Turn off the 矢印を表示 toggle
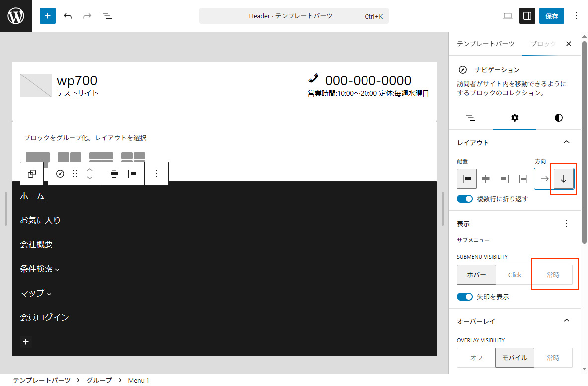The width and height of the screenshot is (588, 386). pos(464,296)
